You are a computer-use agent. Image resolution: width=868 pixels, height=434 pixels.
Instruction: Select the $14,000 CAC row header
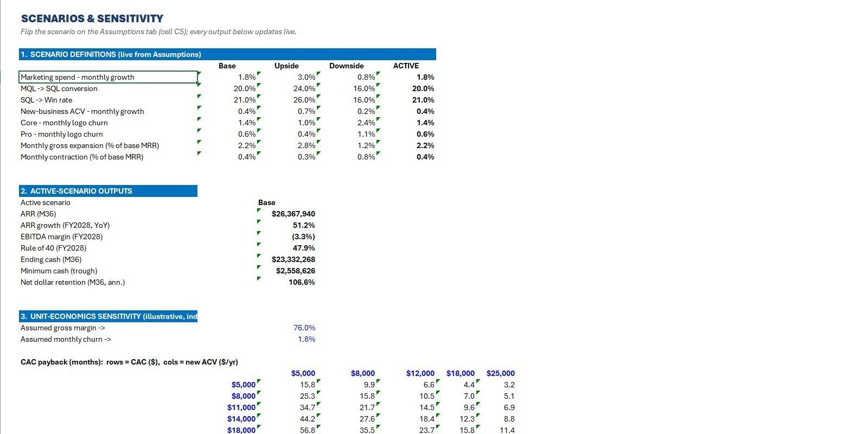click(241, 419)
